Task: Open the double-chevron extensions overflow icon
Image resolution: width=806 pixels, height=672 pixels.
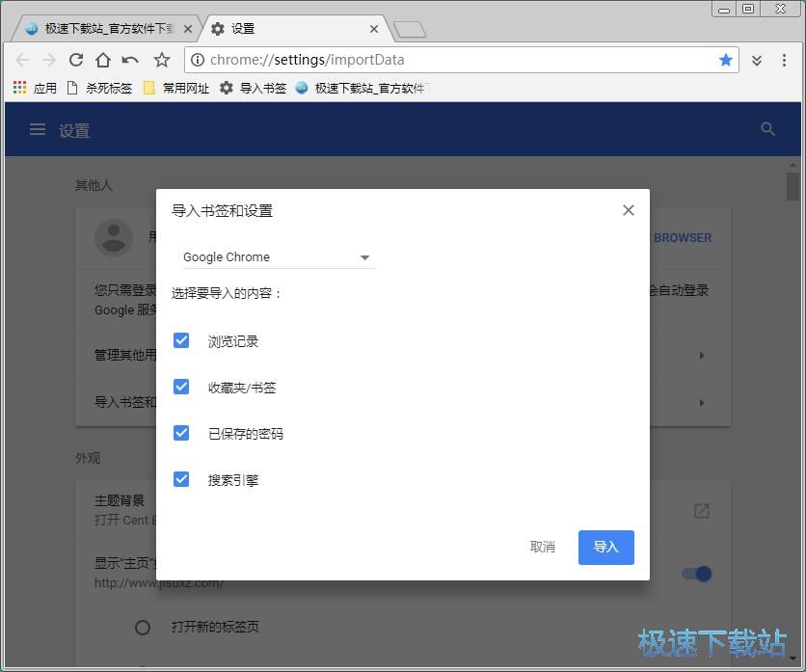Action: 757,61
